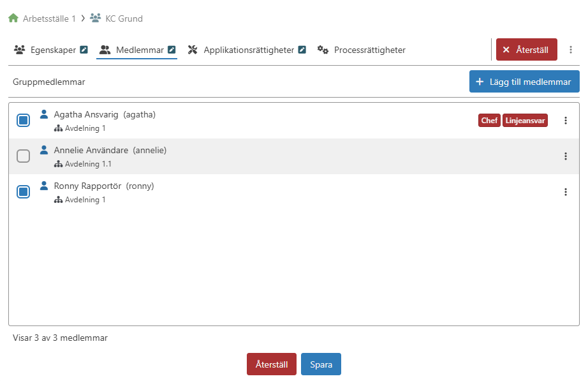Open the Applikationsrättigheter tab

coord(247,50)
